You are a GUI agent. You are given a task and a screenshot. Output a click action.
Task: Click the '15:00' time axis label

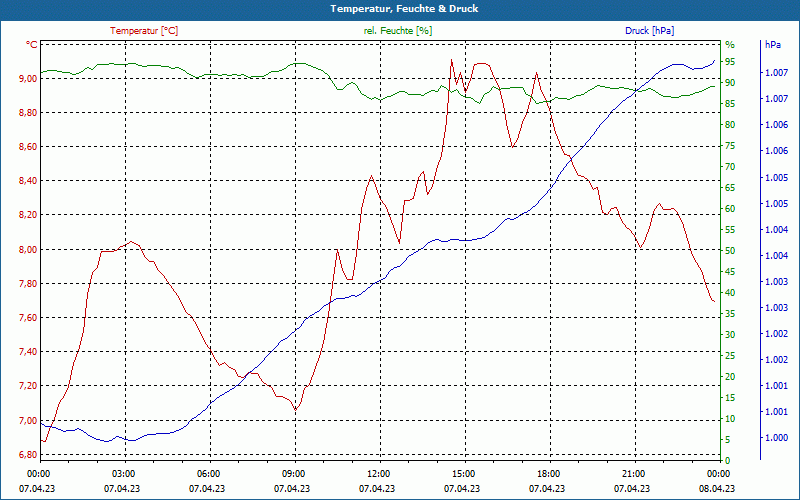[463, 473]
